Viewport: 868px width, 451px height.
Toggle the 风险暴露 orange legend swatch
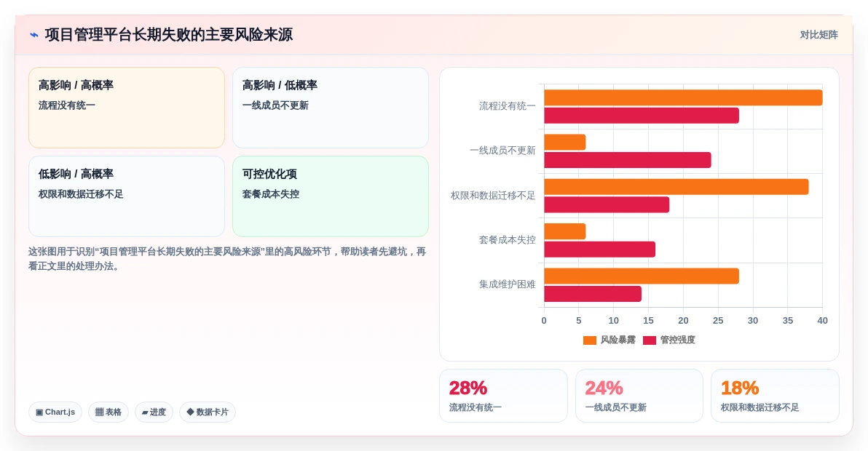tap(590, 340)
